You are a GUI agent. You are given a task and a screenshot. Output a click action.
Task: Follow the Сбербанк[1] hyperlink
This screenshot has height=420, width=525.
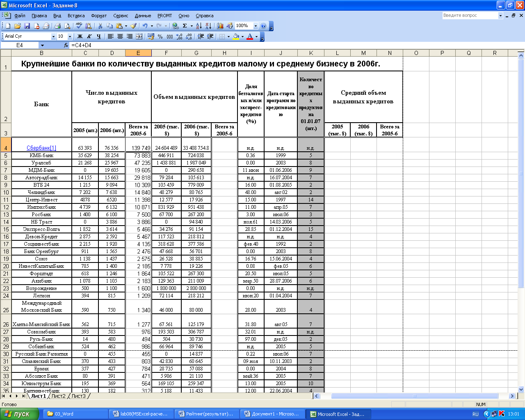[41, 148]
